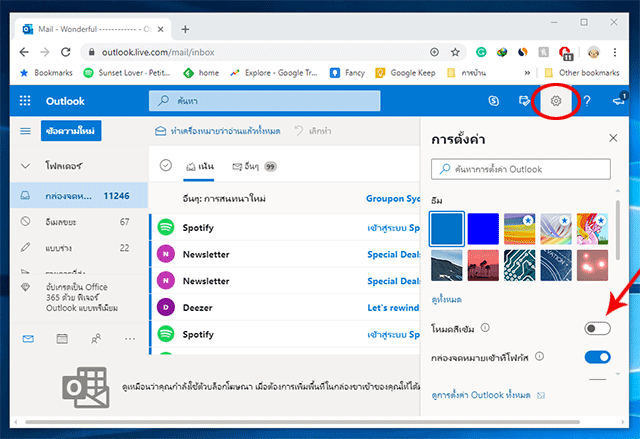
Task: Select the bright blue theme swatch
Action: (x=483, y=228)
